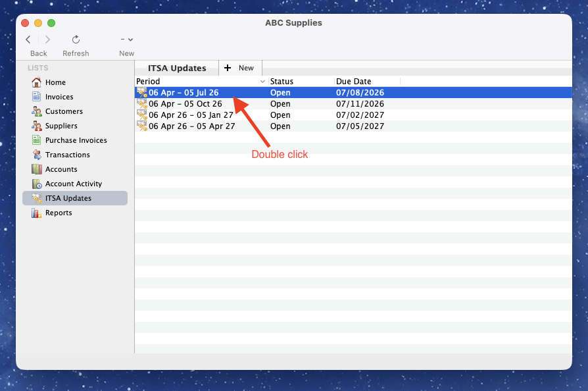Select ITSA Updates label in sidebar
The image size is (588, 391).
(68, 198)
